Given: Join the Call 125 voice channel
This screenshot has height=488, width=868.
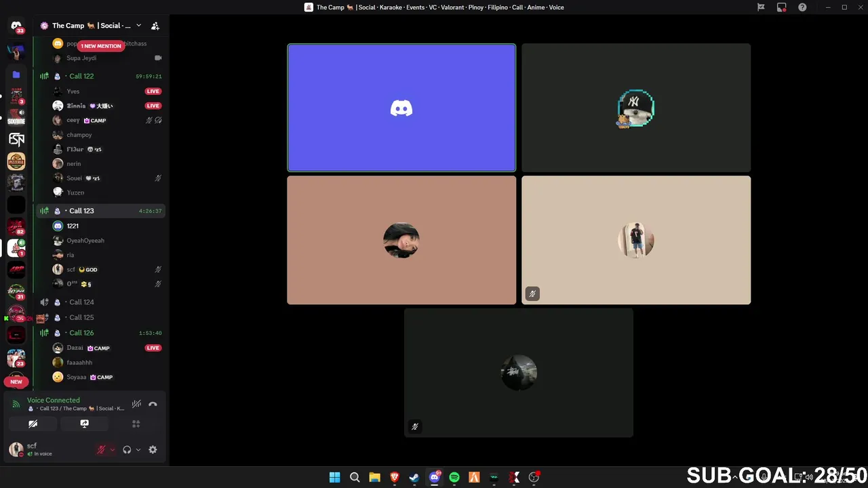Looking at the screenshot, I should click(x=101, y=317).
